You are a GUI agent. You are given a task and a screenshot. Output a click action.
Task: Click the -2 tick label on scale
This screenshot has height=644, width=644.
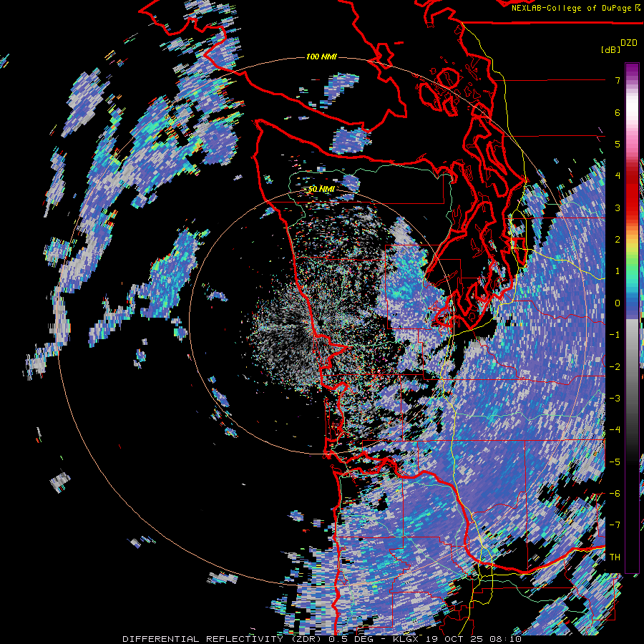(615, 366)
